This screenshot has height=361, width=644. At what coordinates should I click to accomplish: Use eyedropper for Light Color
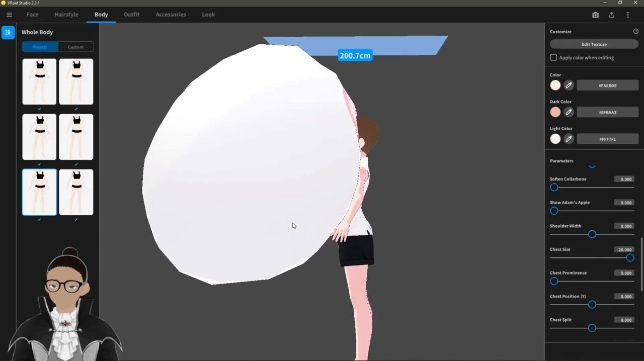569,139
